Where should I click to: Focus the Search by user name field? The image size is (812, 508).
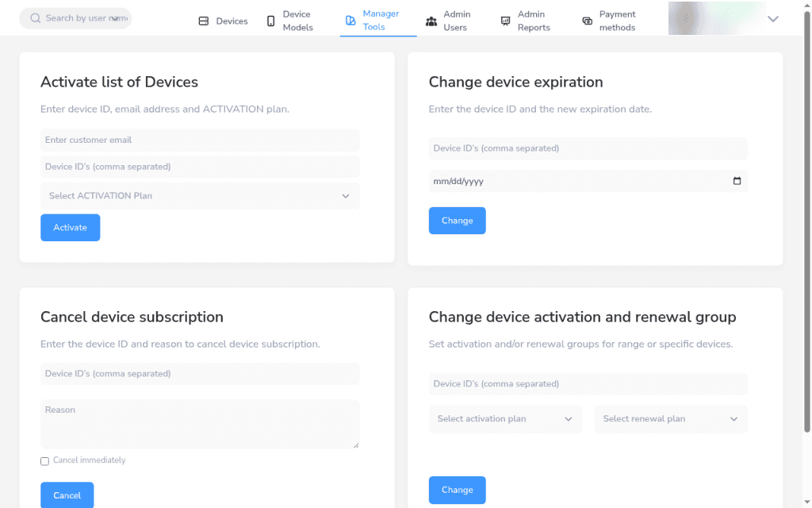point(75,18)
